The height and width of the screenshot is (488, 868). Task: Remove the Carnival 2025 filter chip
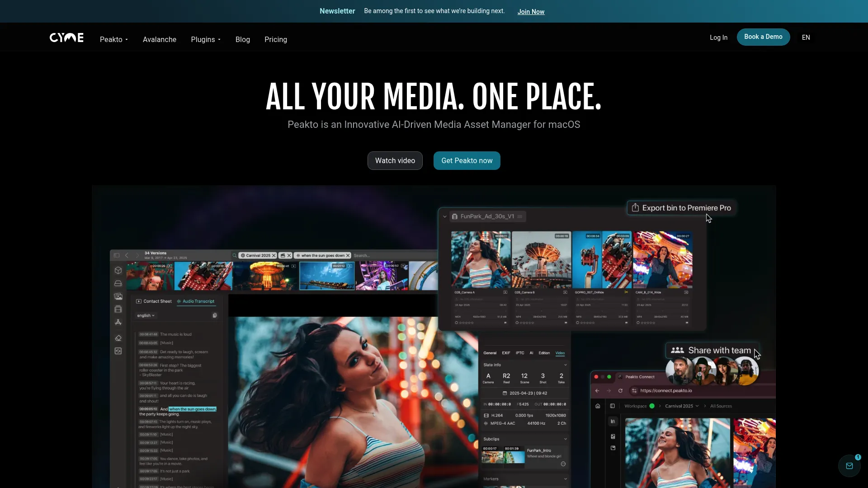274,255
